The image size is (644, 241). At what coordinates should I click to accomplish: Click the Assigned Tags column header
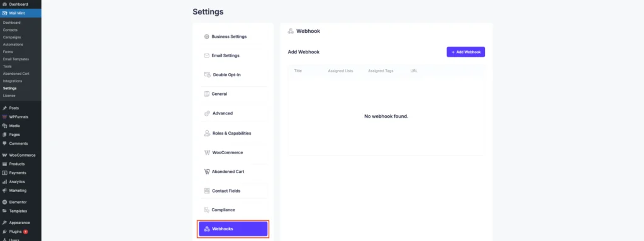pos(380,70)
